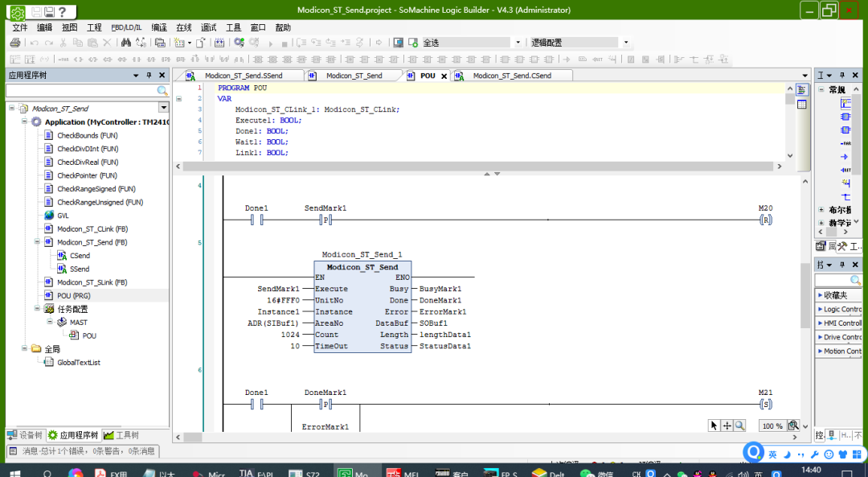Open the Modicon_ST_Send project dropdown in tree
The width and height of the screenshot is (868, 477).
[163, 108]
